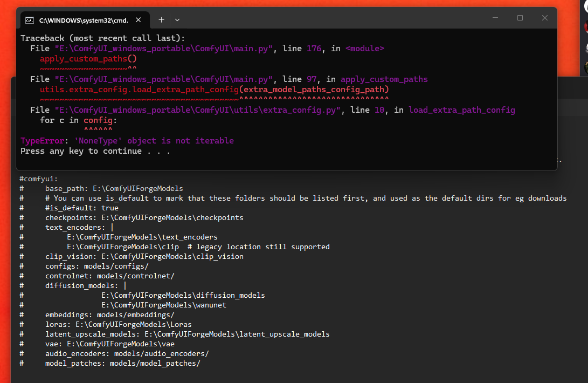Viewport: 588px width, 383px height.
Task: Click the 'configs: models/configs/' line
Action: coord(97,266)
